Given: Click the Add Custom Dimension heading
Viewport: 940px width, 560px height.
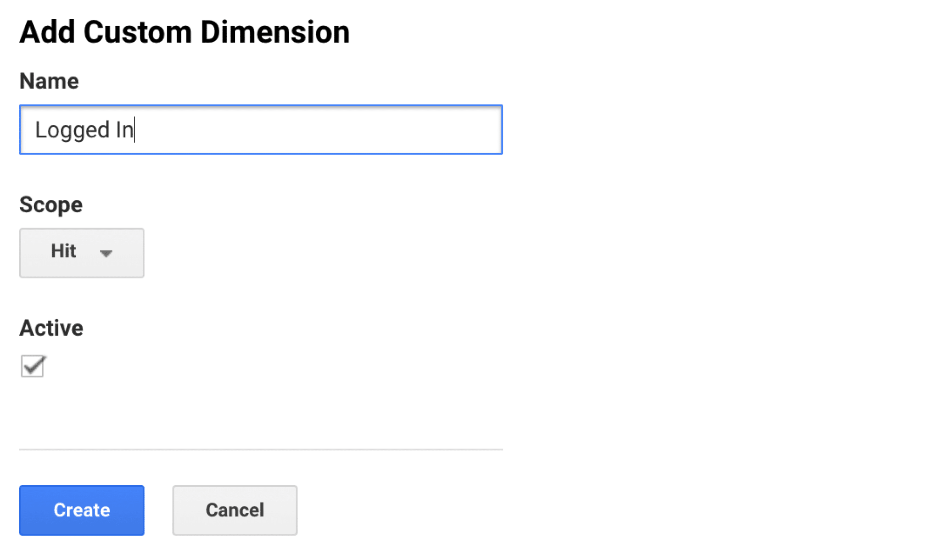Looking at the screenshot, I should tap(184, 31).
